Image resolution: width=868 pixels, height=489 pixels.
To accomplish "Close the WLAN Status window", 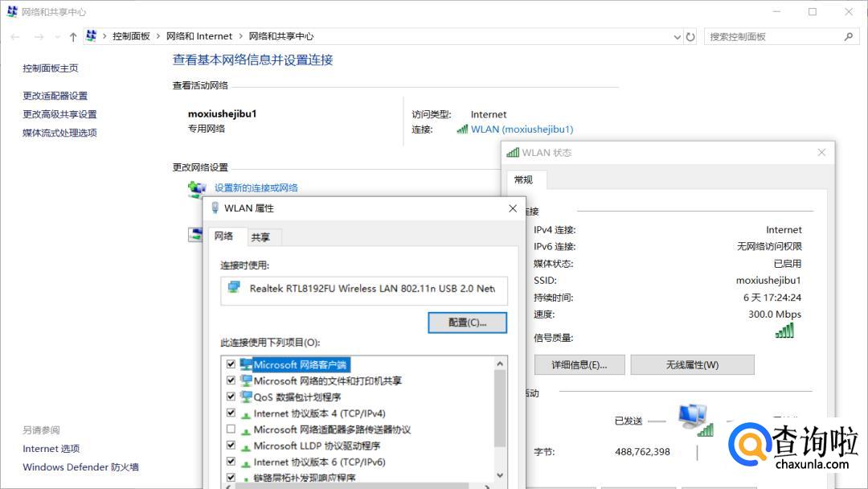I will [821, 152].
